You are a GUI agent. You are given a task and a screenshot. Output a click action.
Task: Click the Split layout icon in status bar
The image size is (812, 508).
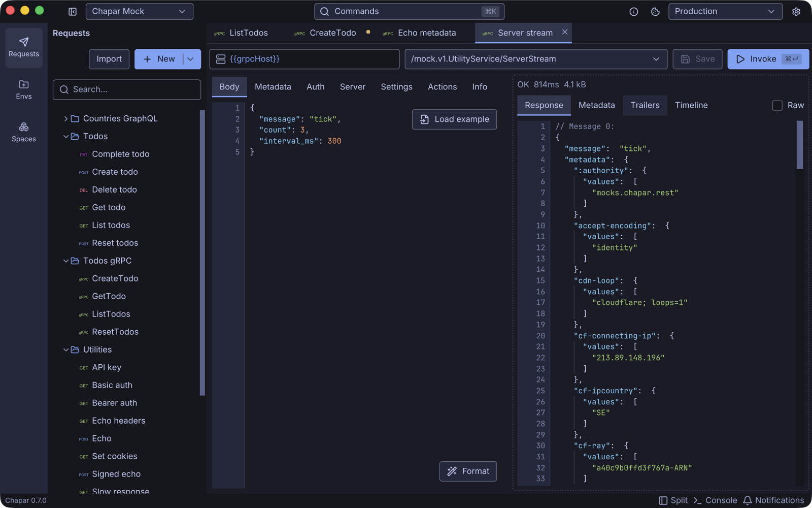(x=663, y=500)
